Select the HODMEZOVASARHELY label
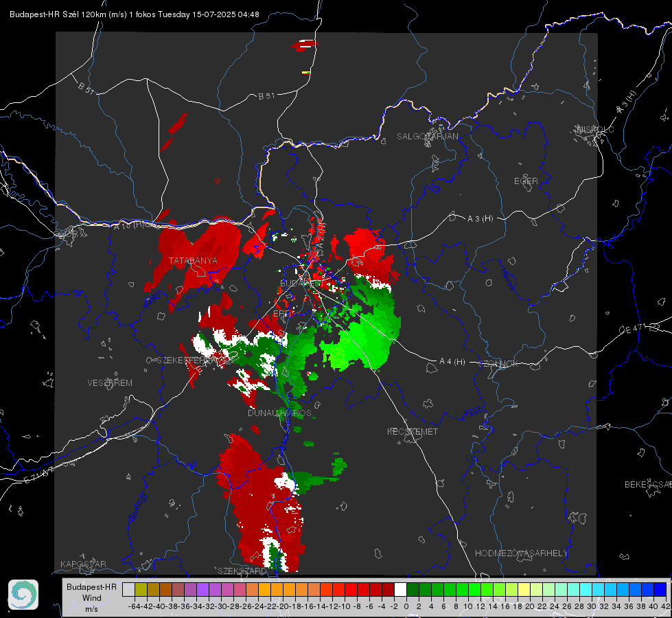The width and height of the screenshot is (672, 618). pyautogui.click(x=521, y=553)
